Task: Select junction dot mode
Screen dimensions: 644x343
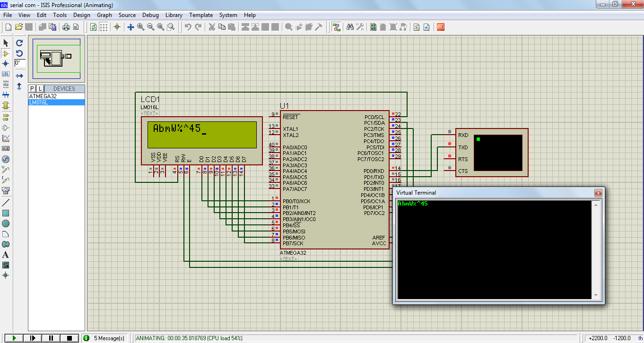Action: coord(6,63)
